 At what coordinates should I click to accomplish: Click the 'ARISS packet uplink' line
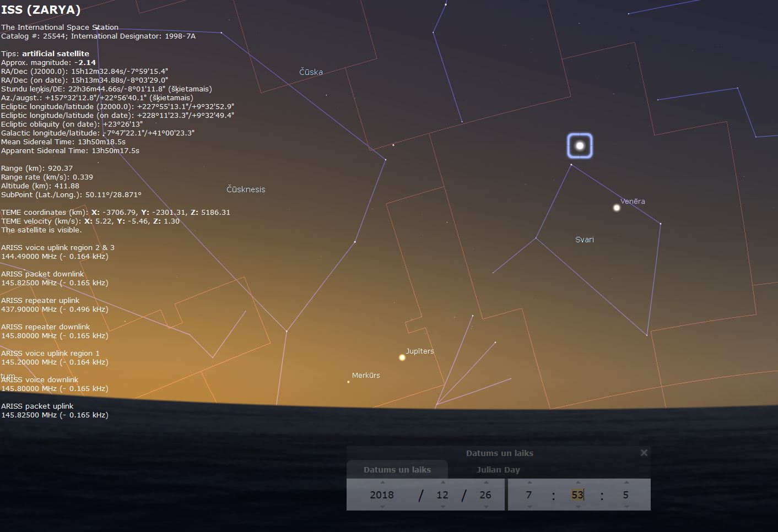[37, 406]
